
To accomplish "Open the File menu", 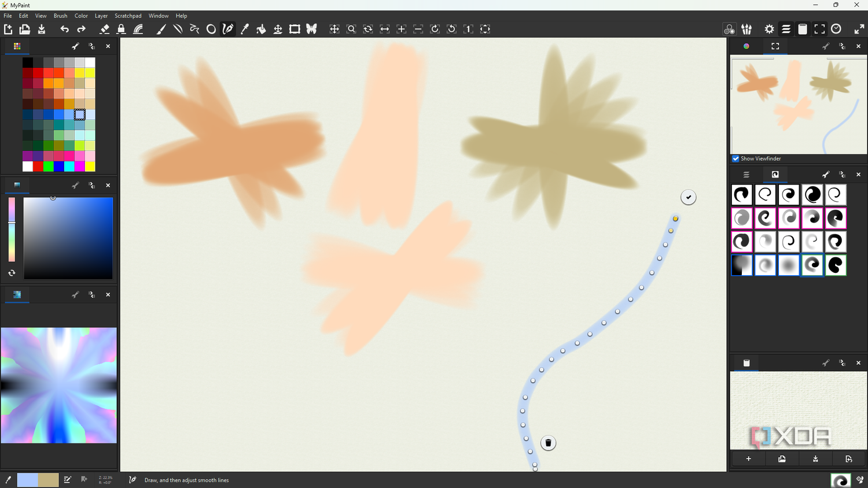I will pyautogui.click(x=8, y=16).
